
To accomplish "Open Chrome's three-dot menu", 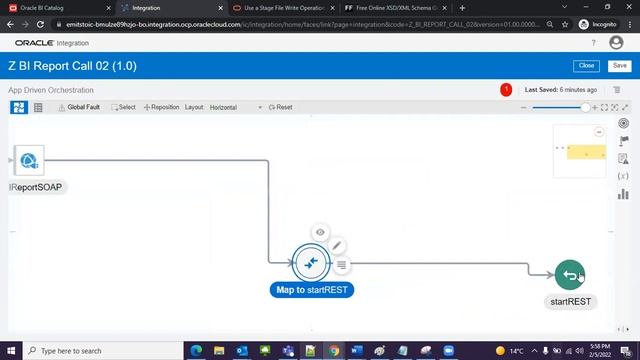I will 630,24.
